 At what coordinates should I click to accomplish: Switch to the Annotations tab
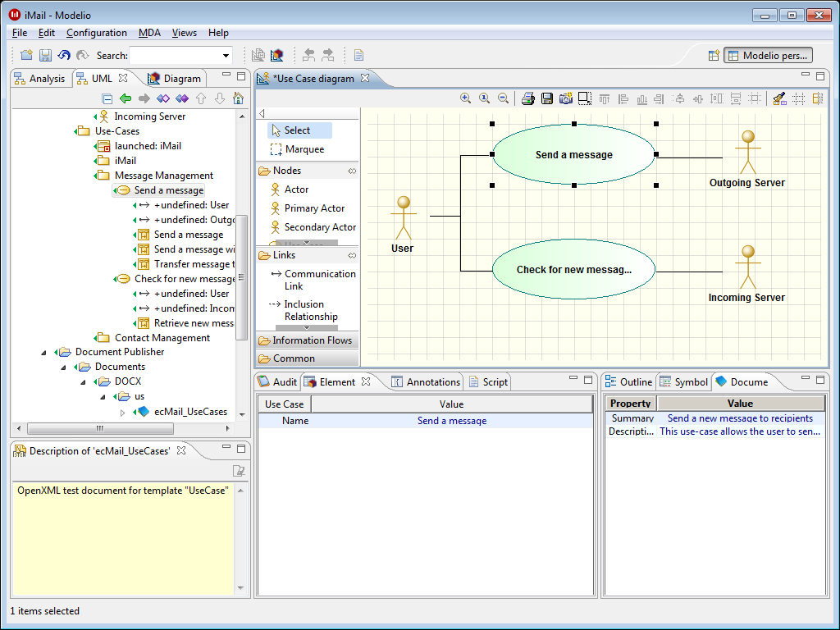(427, 382)
